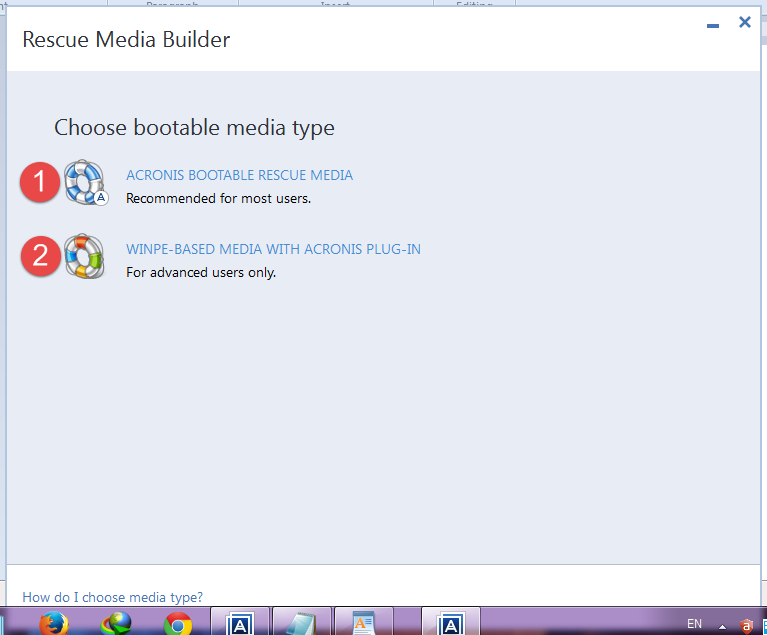Open the Notepad taskbar item
The image size is (767, 635).
tap(302, 622)
